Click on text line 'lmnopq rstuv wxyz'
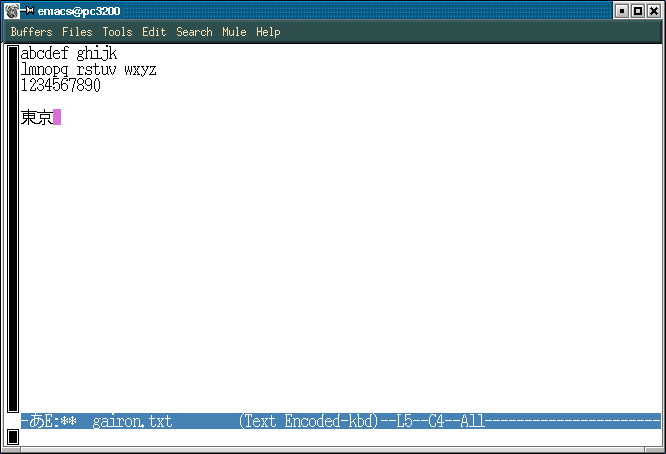The width and height of the screenshot is (666, 454). click(x=89, y=70)
